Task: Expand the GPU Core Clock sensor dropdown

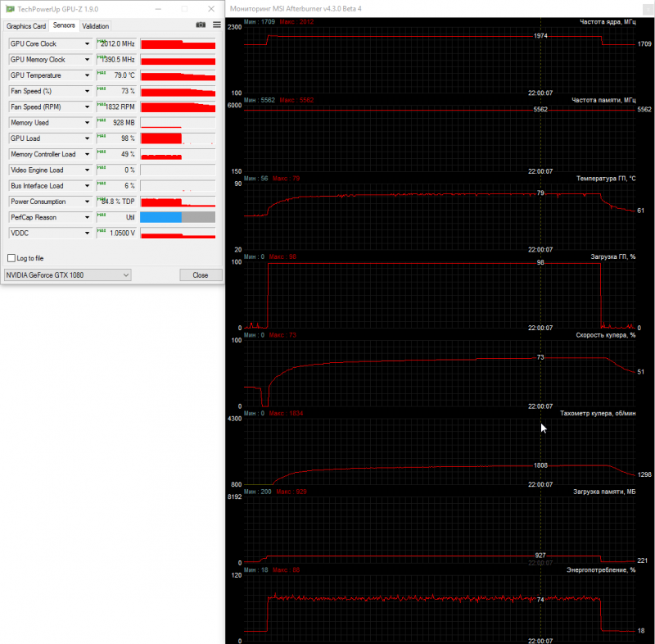Action: click(87, 44)
